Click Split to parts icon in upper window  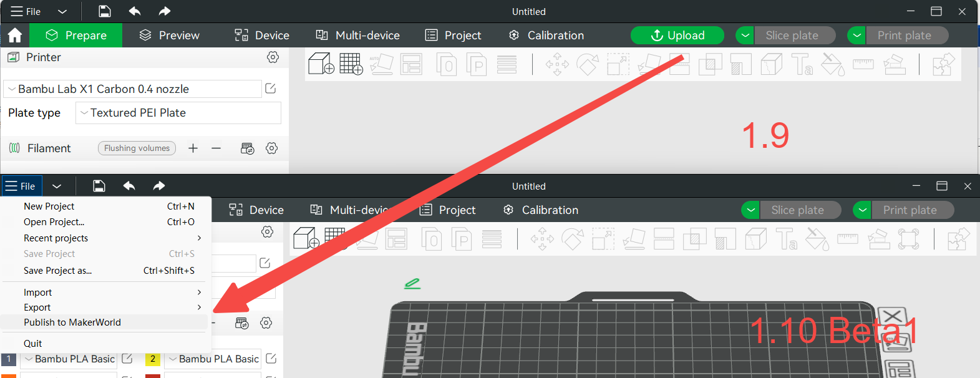point(476,64)
